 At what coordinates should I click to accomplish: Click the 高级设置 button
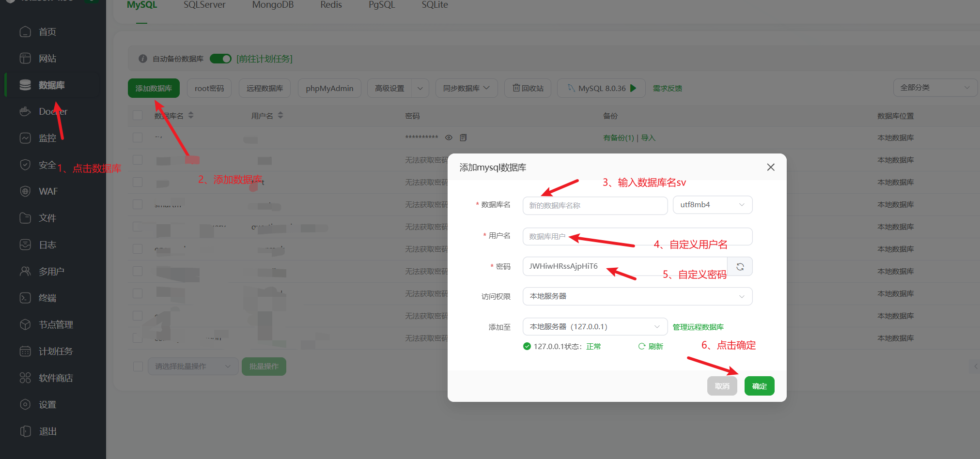click(x=389, y=88)
